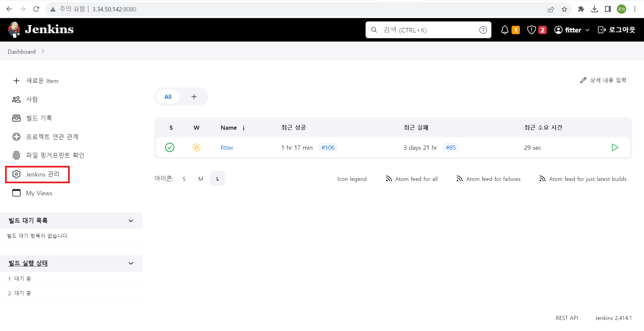Sort by 최근 성공 column

tap(293, 128)
